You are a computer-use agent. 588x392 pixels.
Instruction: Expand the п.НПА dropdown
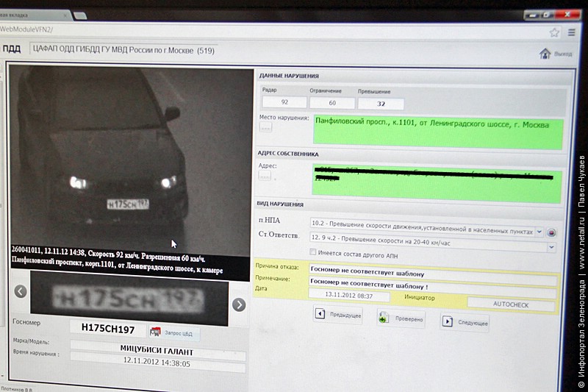tap(539, 231)
